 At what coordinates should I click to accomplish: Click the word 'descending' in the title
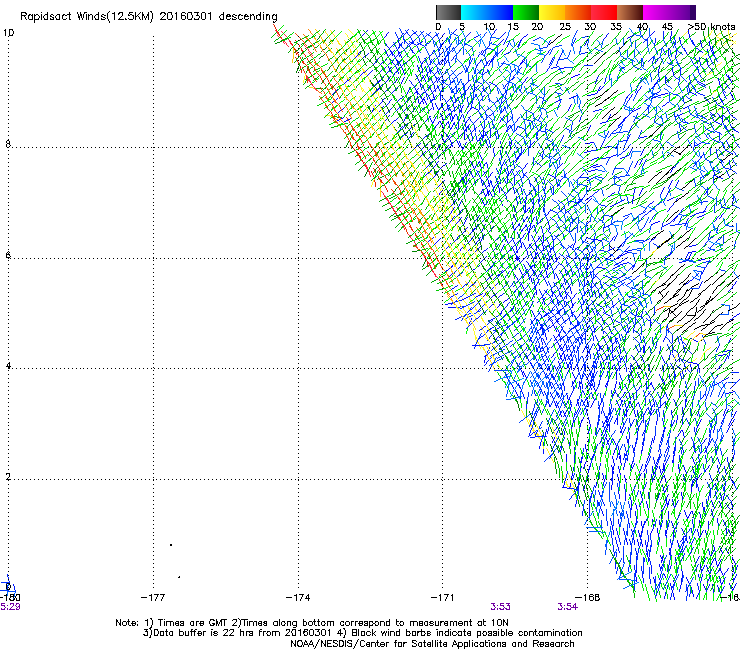pos(248,17)
